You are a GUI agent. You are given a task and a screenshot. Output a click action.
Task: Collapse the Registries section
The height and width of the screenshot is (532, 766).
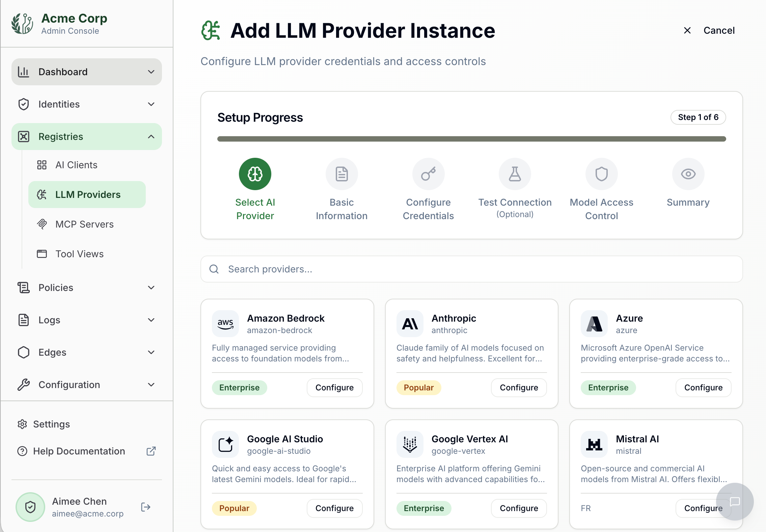pos(151,137)
